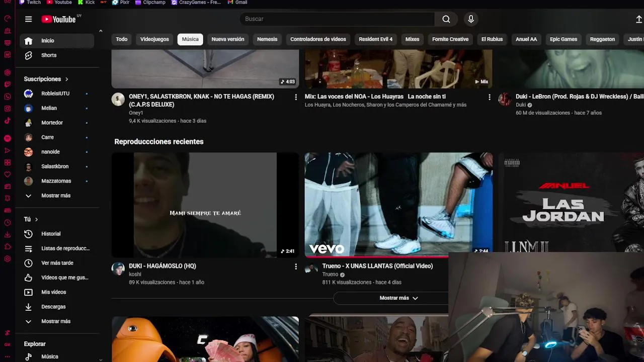The height and width of the screenshot is (362, 644).
Task: Play DUKI HAGÁMOSLO video thumbnail
Action: pos(205,205)
